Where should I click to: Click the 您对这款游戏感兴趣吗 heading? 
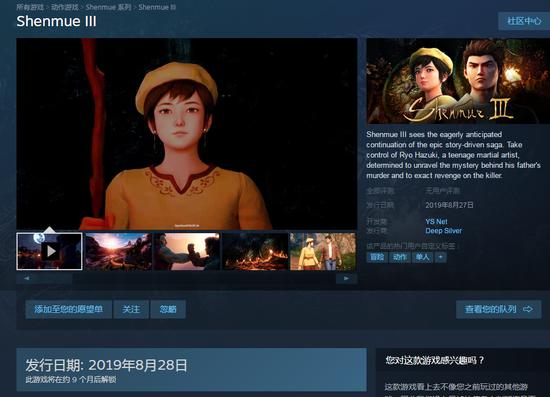pos(435,360)
